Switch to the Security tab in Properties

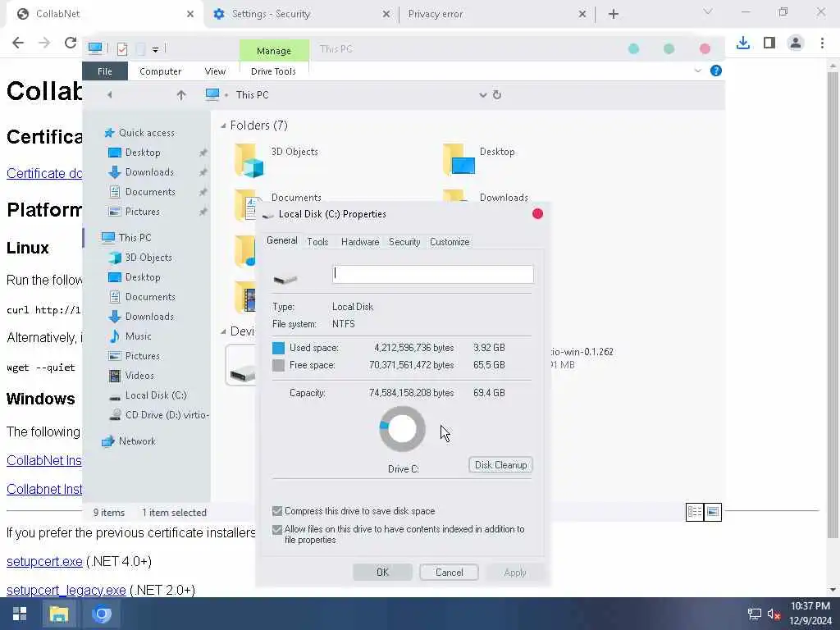pos(404,242)
